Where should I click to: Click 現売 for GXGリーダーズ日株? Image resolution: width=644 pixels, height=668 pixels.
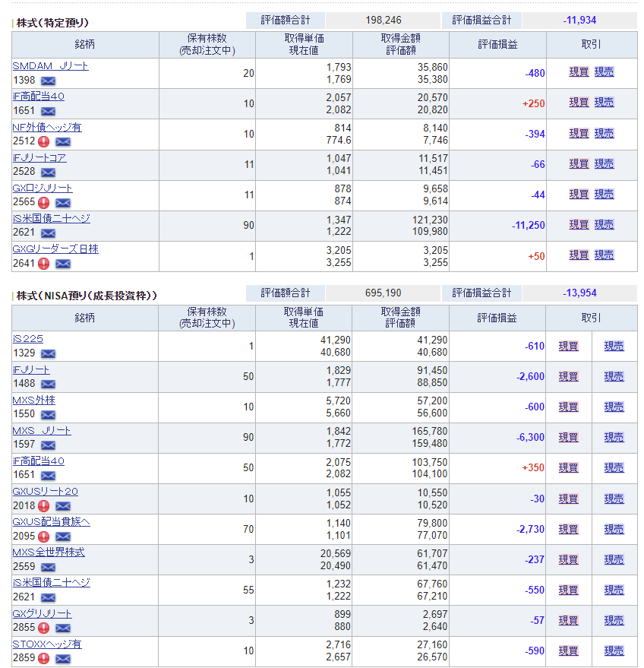click(604, 255)
